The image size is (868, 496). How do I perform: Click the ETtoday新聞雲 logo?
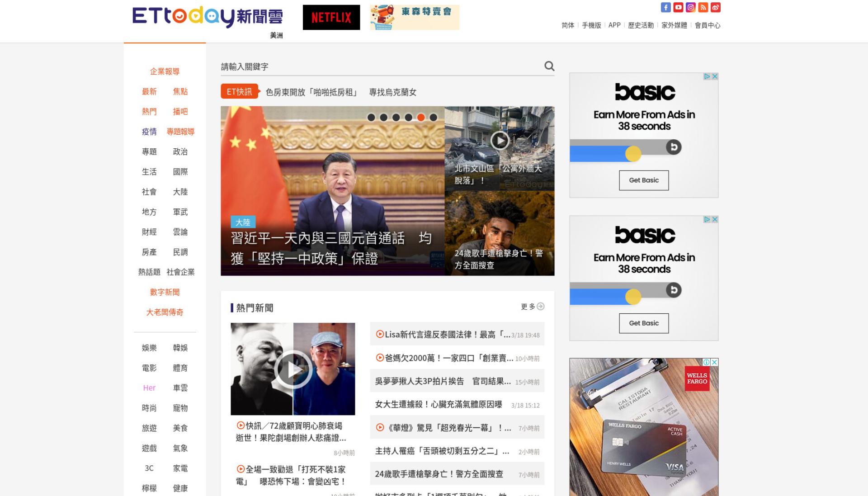coord(207,17)
